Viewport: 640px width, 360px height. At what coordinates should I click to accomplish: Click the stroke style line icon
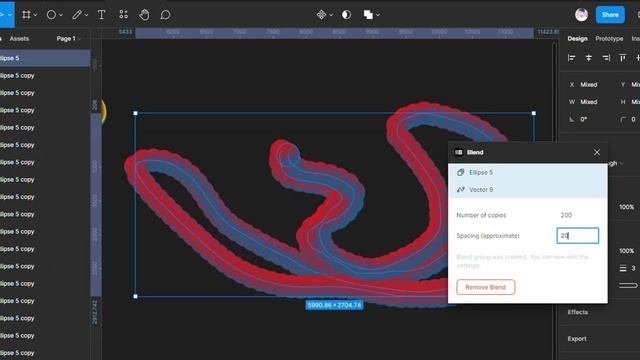(628, 285)
